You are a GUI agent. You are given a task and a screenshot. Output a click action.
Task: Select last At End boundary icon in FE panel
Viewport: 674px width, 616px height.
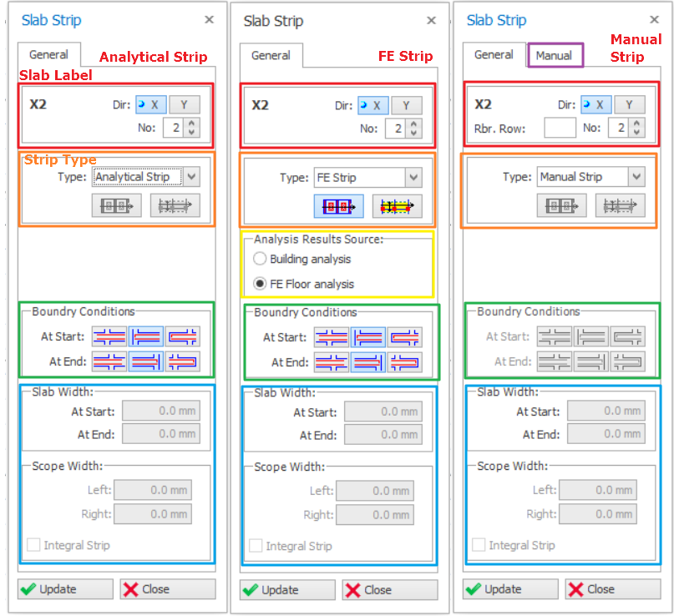click(404, 362)
